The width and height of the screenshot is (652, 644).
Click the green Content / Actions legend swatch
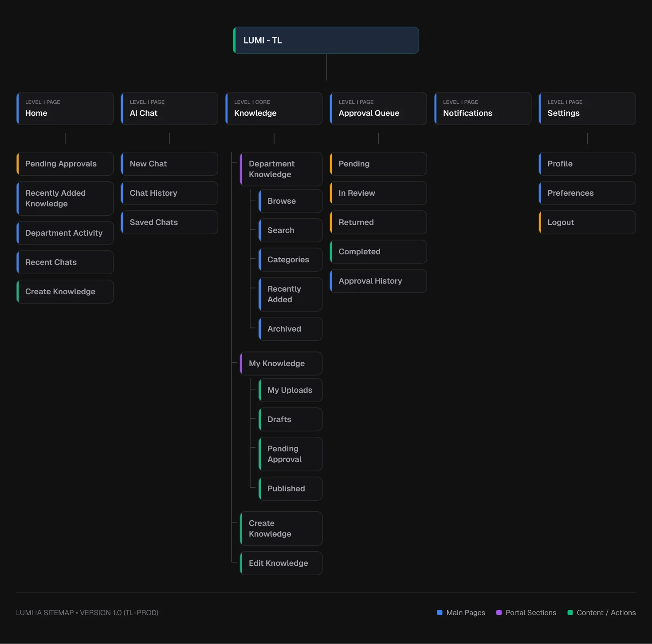570,612
